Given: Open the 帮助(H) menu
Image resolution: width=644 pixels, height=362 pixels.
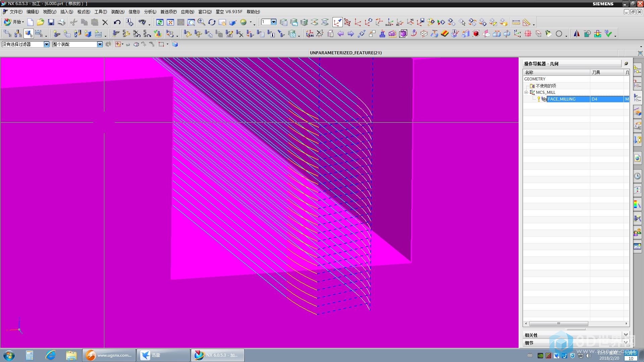Looking at the screenshot, I should (253, 12).
